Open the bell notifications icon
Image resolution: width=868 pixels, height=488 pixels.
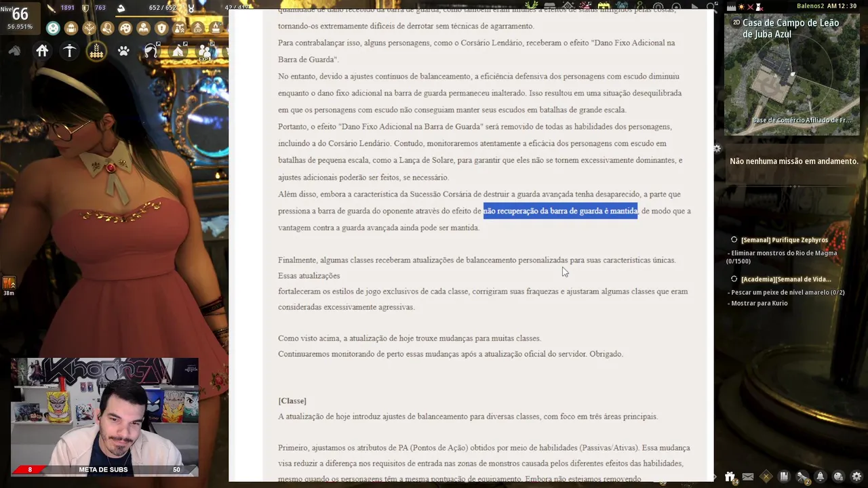[821, 476]
